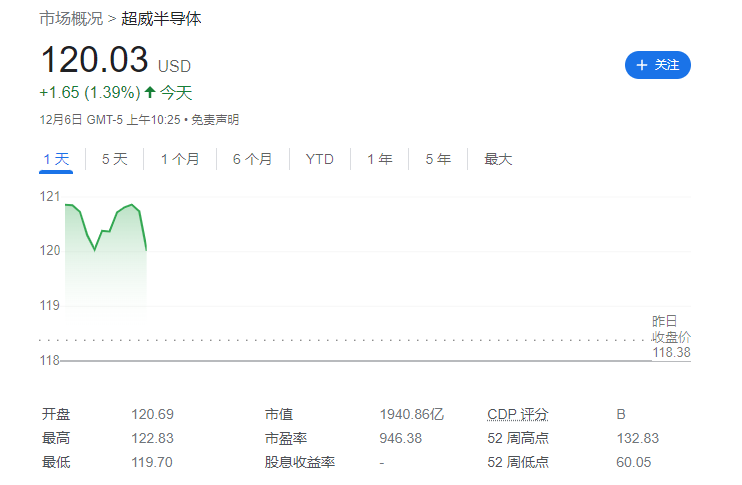Image resolution: width=742 pixels, height=485 pixels.
Task: Click the 市值 value 1940.86亿
Action: [411, 414]
